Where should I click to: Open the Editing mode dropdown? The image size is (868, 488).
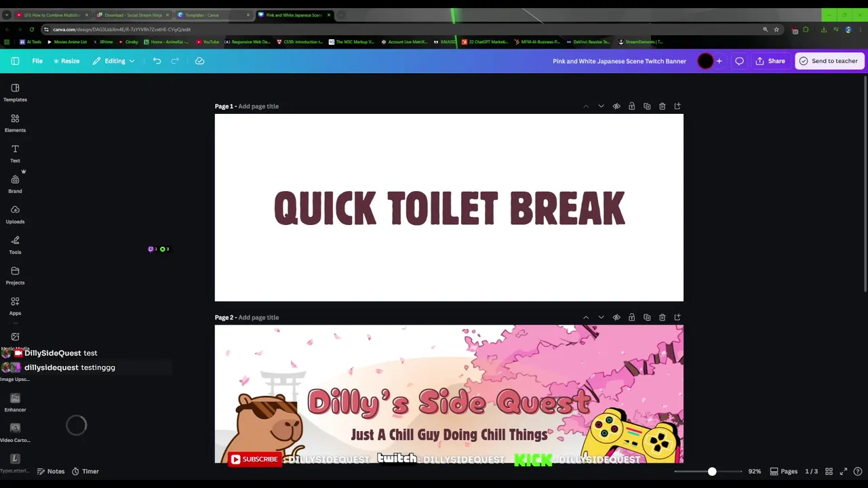[x=113, y=61]
